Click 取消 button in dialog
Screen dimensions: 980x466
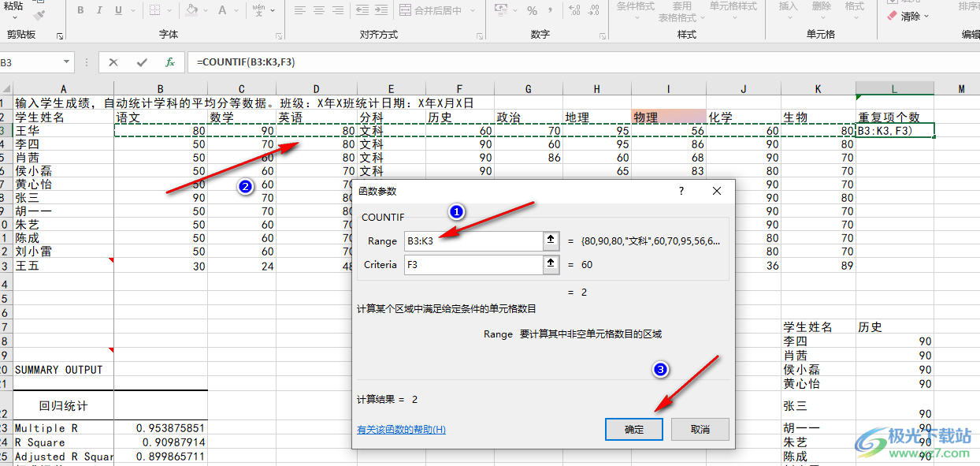700,429
